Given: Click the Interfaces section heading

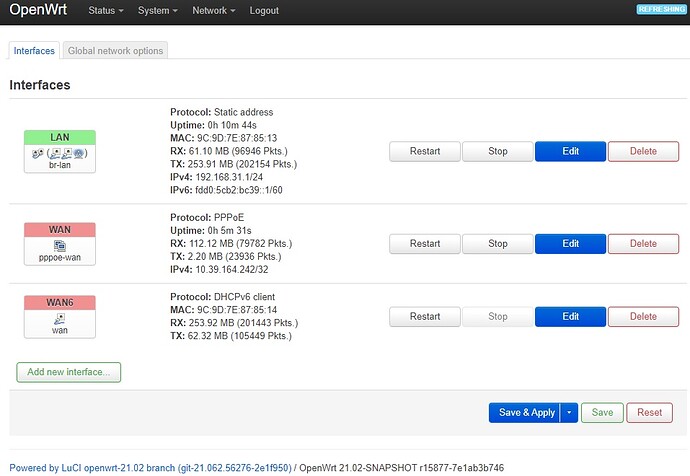Looking at the screenshot, I should [x=40, y=85].
